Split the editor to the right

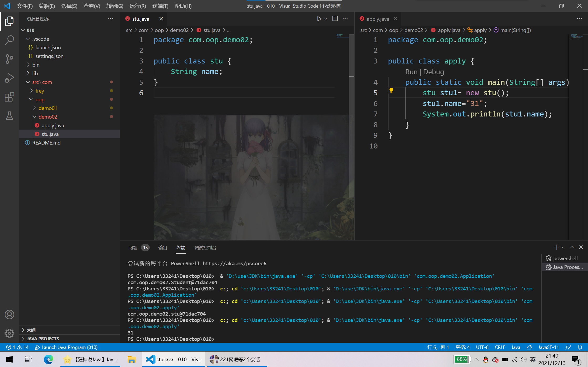click(x=335, y=19)
